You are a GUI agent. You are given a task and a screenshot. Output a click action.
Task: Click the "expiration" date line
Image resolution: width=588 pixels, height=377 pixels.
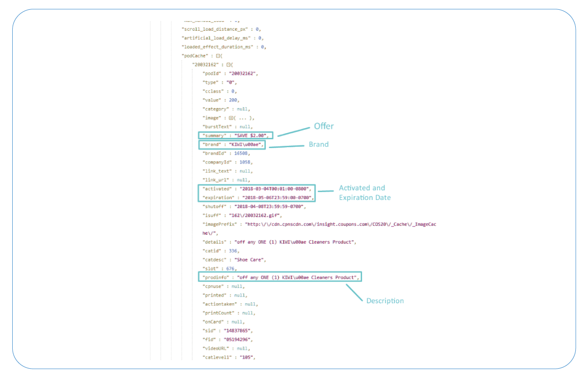tap(259, 198)
